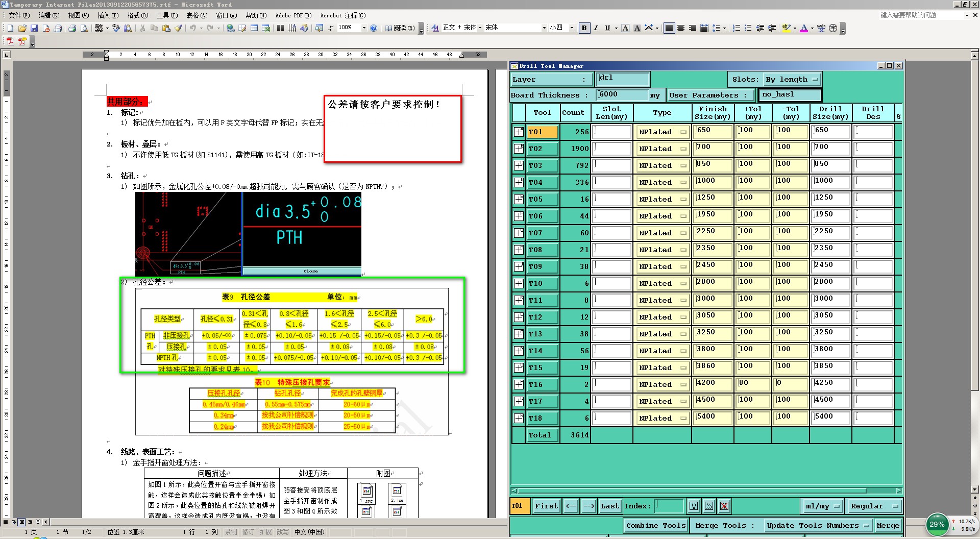Open ml/my units dropdown
980x539 pixels.
point(822,506)
